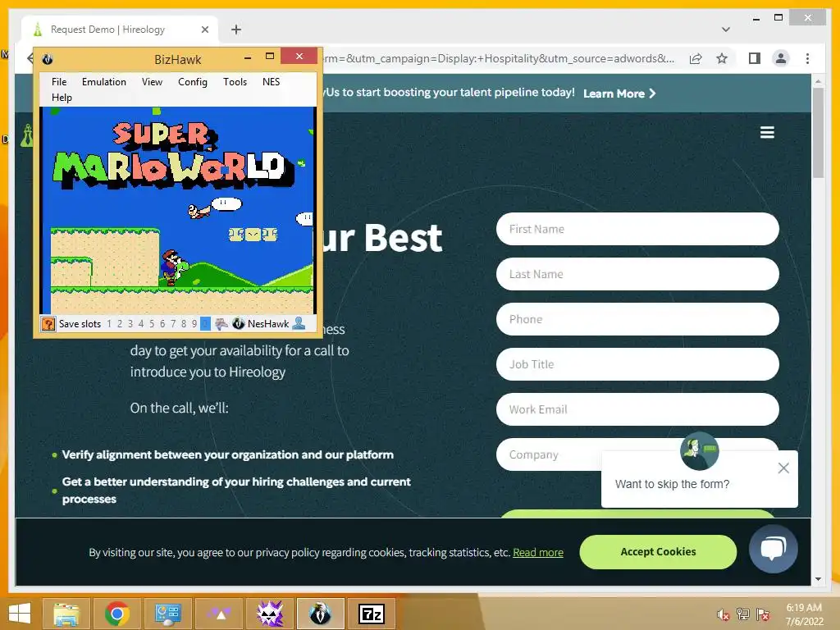The width and height of the screenshot is (840, 630).
Task: Open the Control Panel taskbar icon
Action: pyautogui.click(x=167, y=614)
